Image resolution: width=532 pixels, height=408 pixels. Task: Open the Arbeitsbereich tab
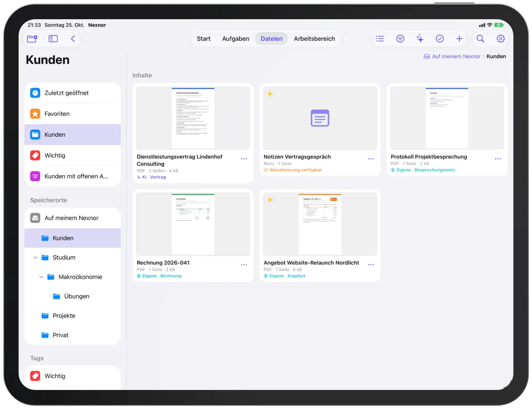point(314,39)
